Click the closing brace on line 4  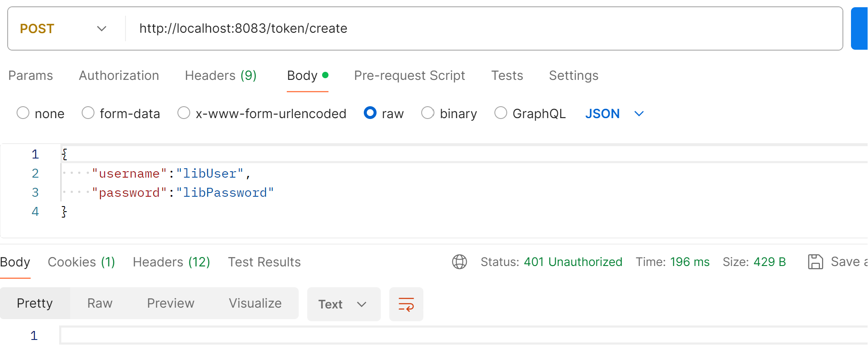coord(64,212)
